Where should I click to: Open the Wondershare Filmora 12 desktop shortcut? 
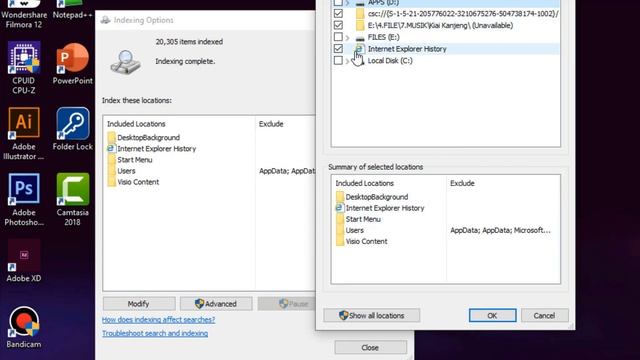pyautogui.click(x=24, y=14)
